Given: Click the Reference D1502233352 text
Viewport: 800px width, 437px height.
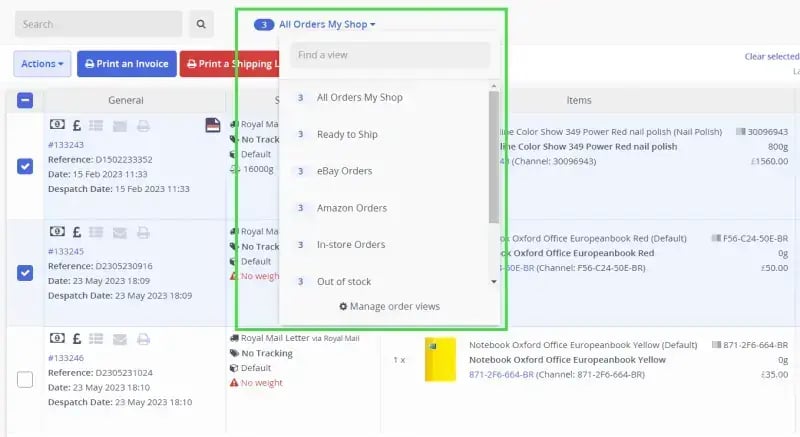Looking at the screenshot, I should coord(100,160).
